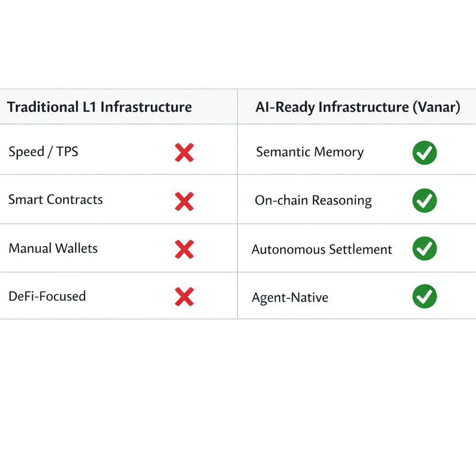Click the Autonomous Settlement label
Screen dimensions: 476x476
322,249
